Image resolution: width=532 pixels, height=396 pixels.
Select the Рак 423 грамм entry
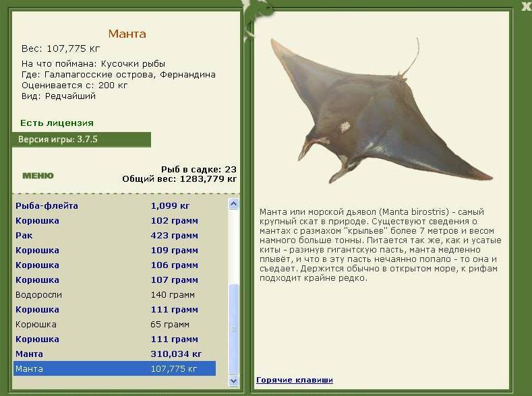[115, 236]
